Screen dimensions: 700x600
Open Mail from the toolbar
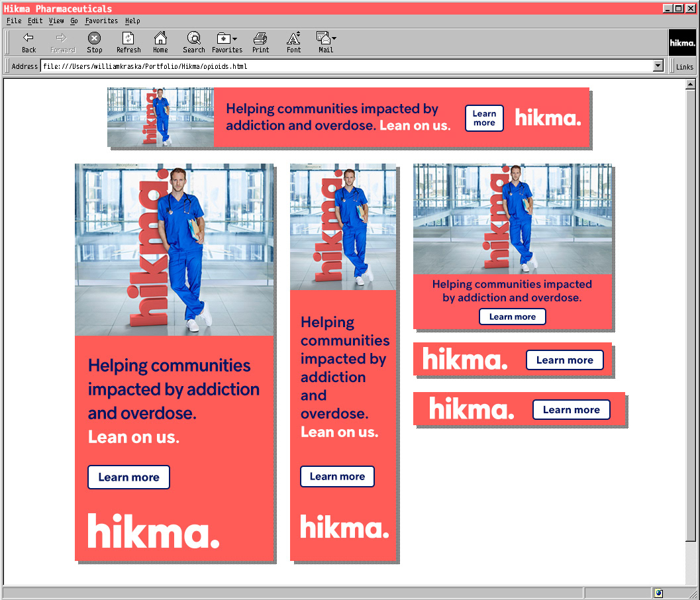(x=325, y=42)
